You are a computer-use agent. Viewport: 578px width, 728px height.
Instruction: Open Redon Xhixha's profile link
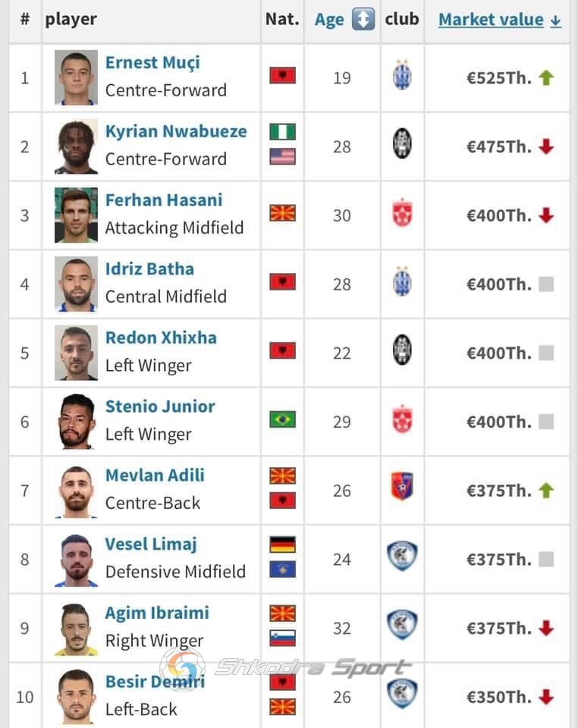(x=161, y=337)
